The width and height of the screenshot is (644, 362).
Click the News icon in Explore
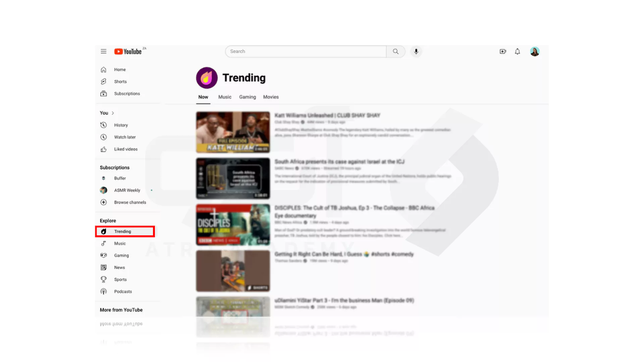click(103, 267)
